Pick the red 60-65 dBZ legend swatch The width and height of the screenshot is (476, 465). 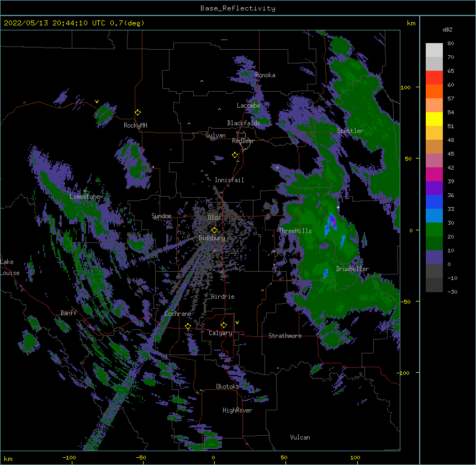click(434, 78)
